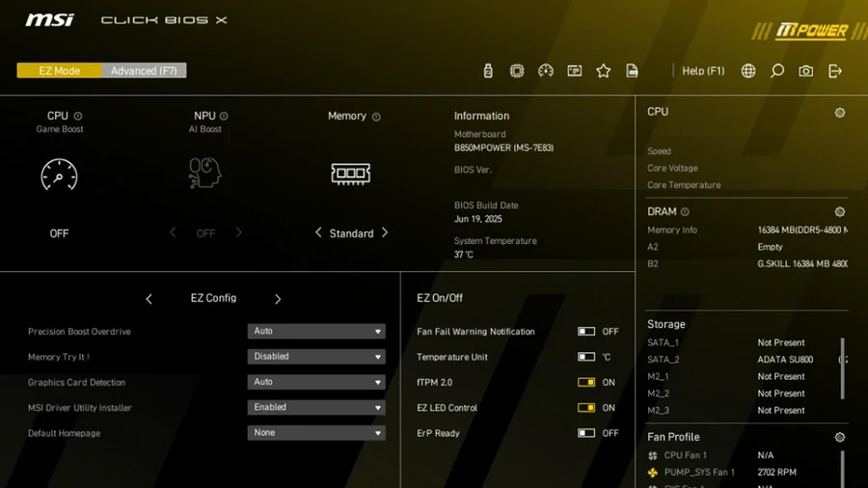
Task: Toggle Fan Fail Warning Notification switch
Action: (586, 332)
